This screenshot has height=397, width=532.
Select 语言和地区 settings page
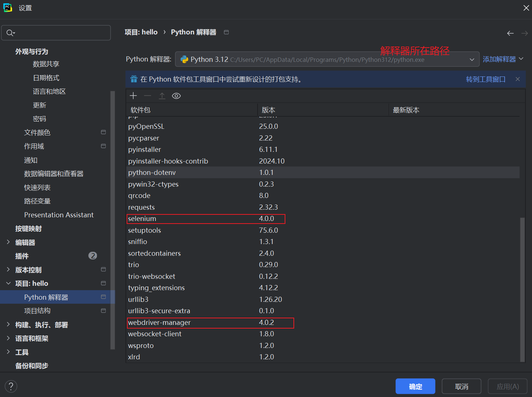tap(49, 91)
